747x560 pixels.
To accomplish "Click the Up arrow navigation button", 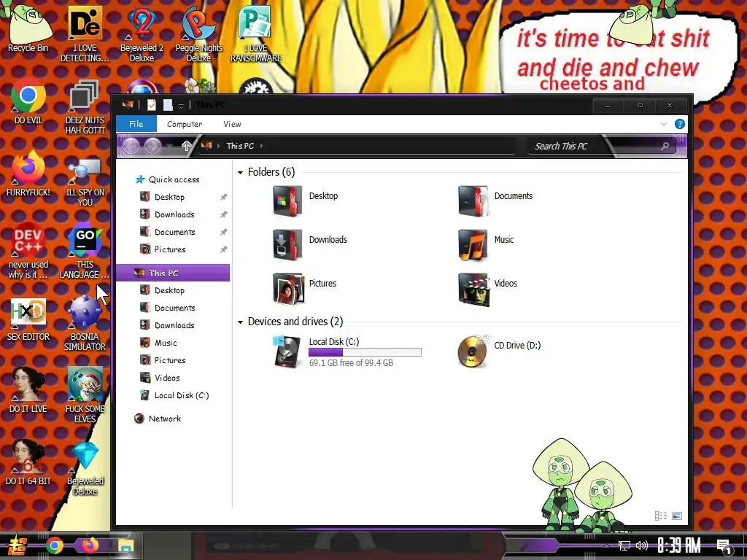I will 186,146.
